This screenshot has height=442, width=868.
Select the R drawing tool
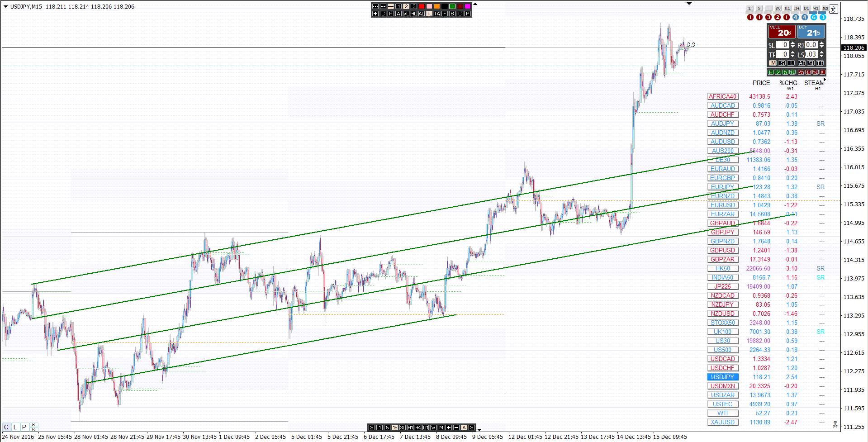391,14
